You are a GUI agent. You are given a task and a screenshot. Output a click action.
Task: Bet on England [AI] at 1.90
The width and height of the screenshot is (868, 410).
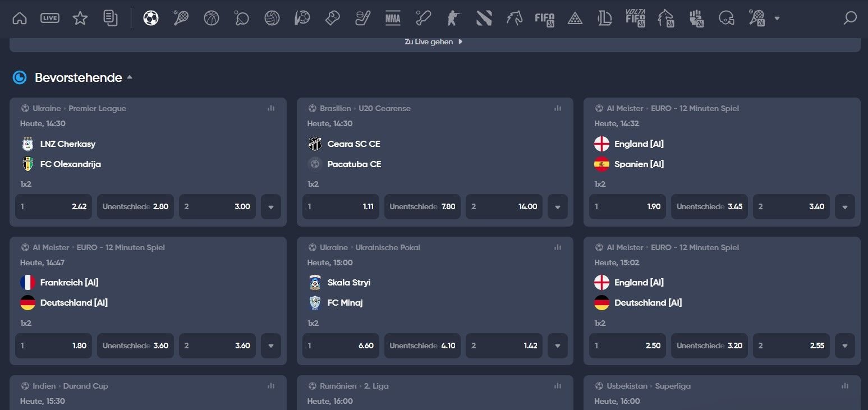tap(628, 206)
